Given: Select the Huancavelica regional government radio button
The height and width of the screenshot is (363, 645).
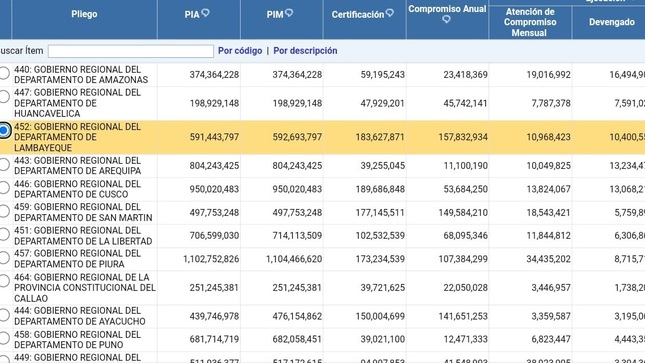Looking at the screenshot, I should point(4,96).
